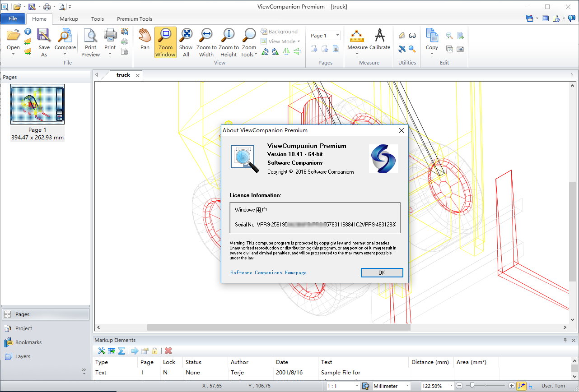579x392 pixels.
Task: Open the View Mode dropdown
Action: [x=280, y=42]
